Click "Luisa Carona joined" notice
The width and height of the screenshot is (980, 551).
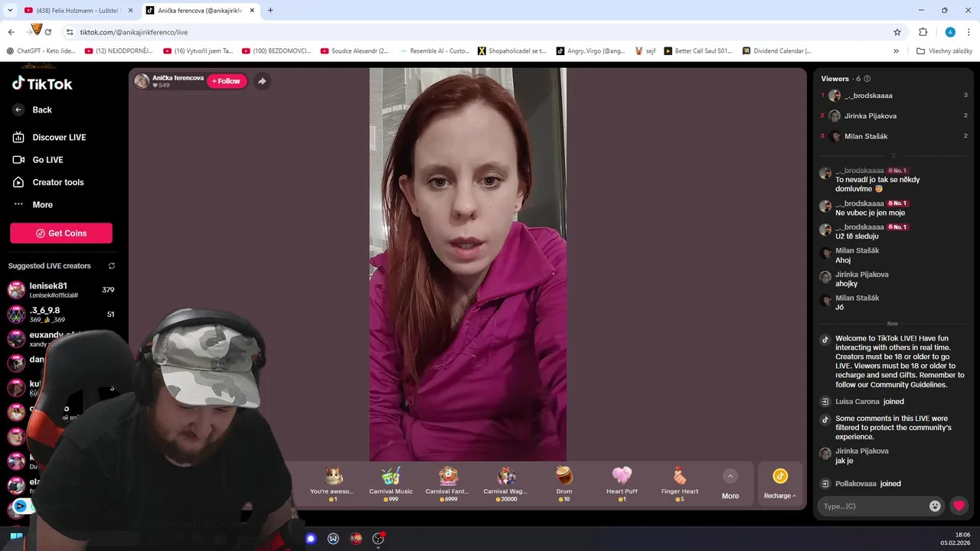870,402
